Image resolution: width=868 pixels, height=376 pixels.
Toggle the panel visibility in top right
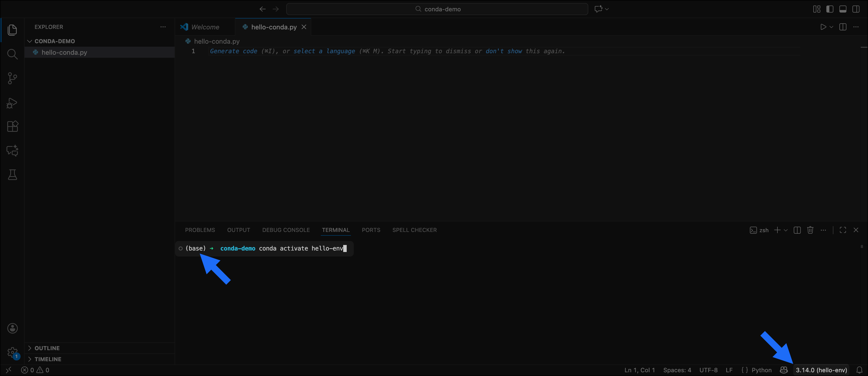click(843, 9)
